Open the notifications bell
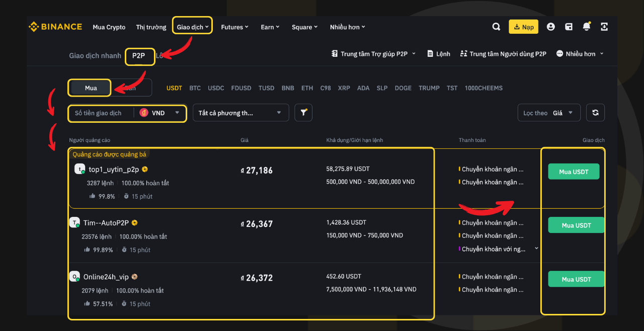 586,27
